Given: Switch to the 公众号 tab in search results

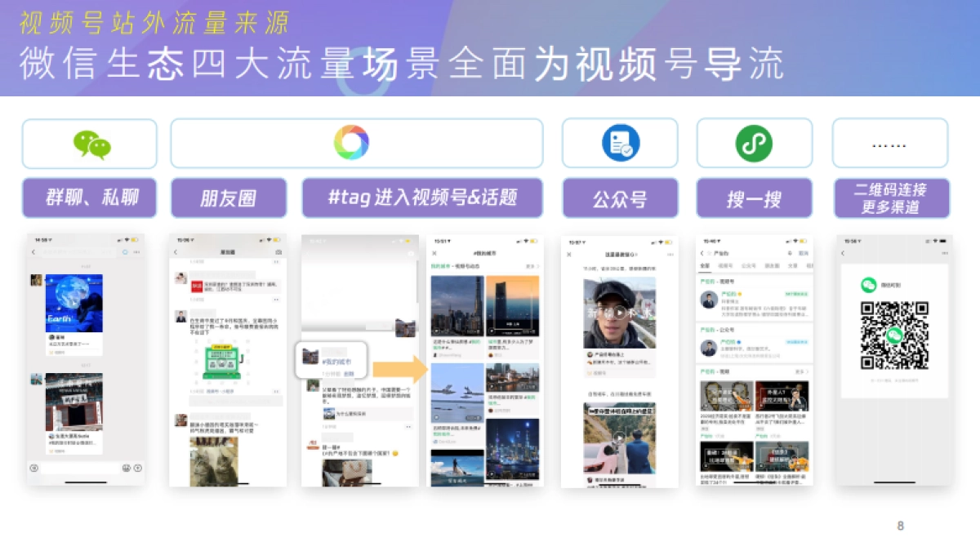Looking at the screenshot, I should point(749,265).
